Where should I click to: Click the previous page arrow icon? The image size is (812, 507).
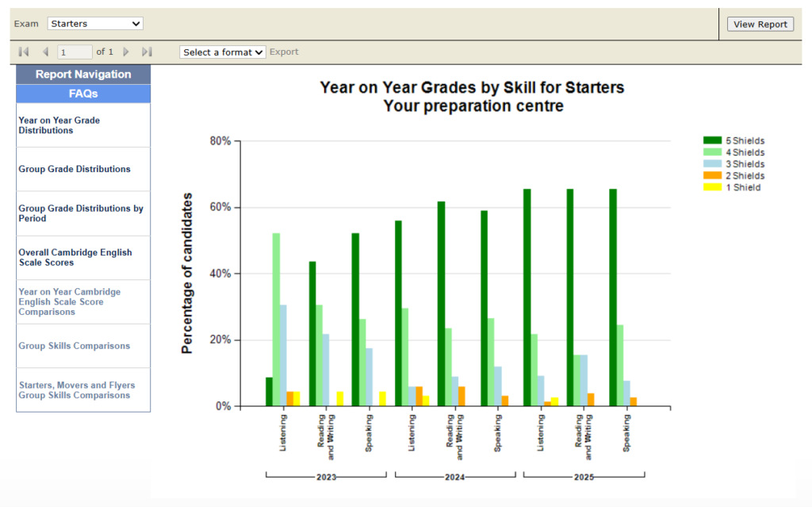44,51
